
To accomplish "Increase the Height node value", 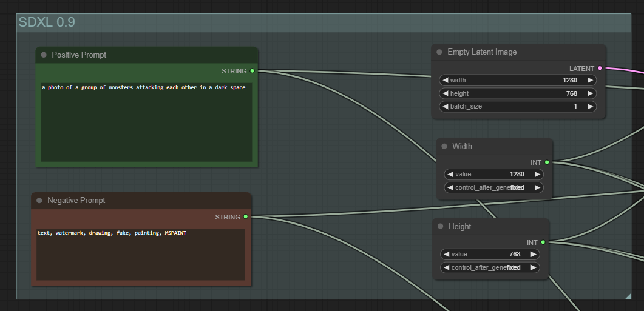I will pos(533,254).
